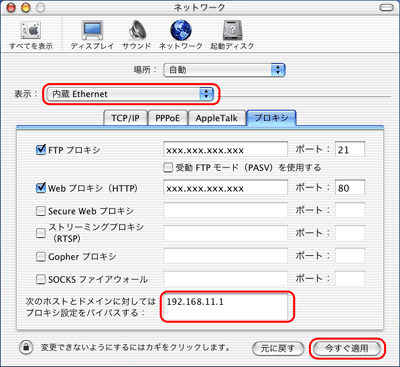Click the toolbar toggle pill in title bar
The height and width of the screenshot is (367, 400).
click(386, 8)
